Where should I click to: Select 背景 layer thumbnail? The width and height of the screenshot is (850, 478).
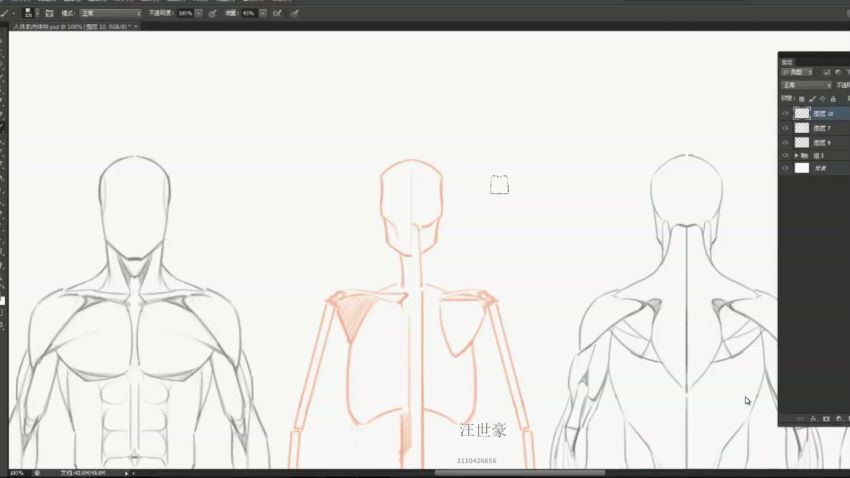(802, 168)
